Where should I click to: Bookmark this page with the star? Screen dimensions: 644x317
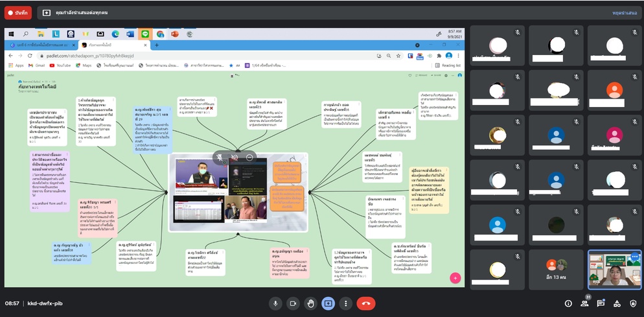click(398, 56)
